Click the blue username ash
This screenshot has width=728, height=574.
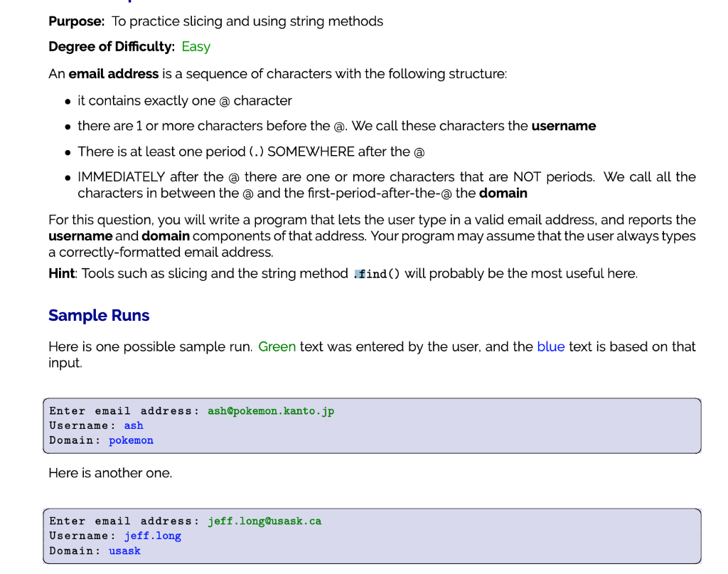pyautogui.click(x=134, y=425)
